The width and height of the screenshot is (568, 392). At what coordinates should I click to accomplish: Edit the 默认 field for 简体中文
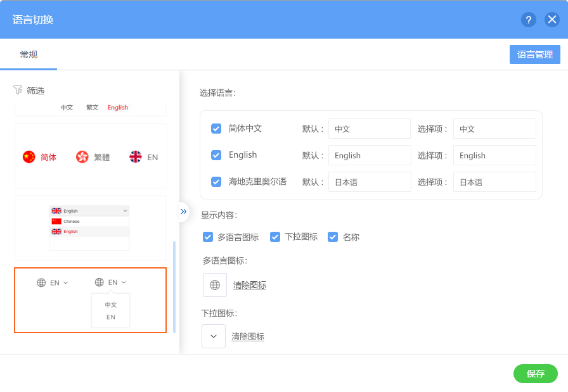370,129
